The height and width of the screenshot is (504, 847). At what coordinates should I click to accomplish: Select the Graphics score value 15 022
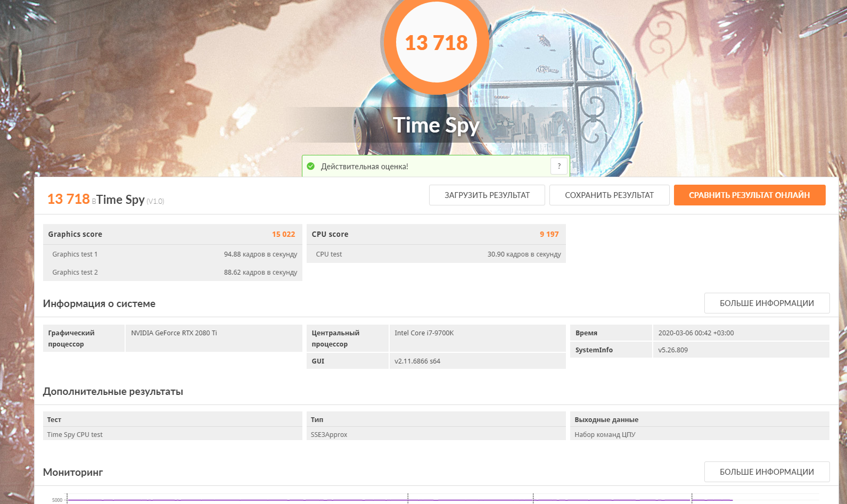click(x=283, y=234)
